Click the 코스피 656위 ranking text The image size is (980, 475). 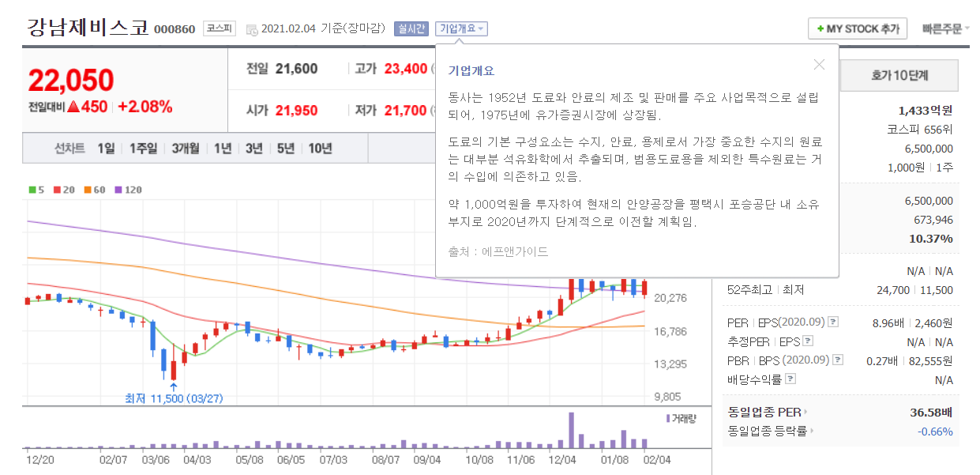[920, 129]
